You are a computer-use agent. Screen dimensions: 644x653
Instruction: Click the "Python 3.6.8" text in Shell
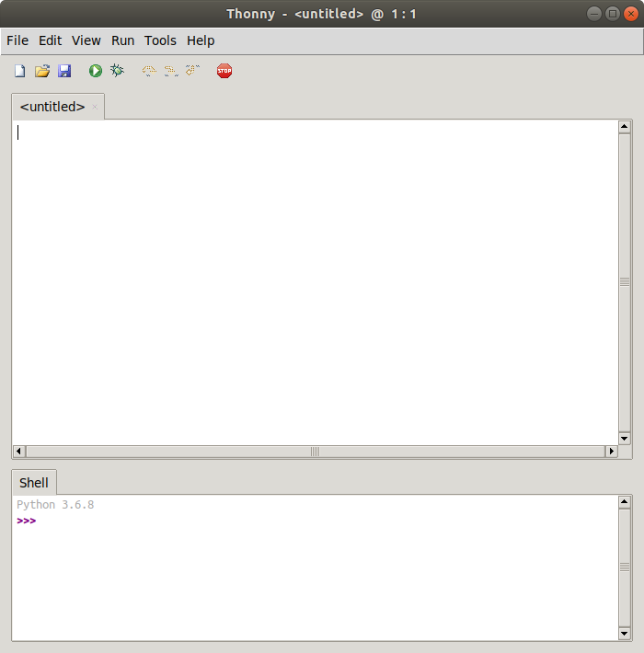click(55, 505)
